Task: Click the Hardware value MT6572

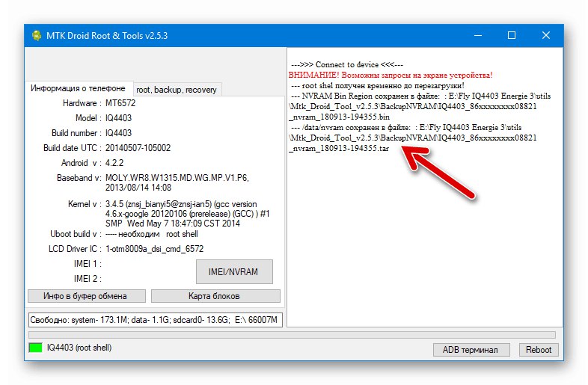Action: click(120, 103)
